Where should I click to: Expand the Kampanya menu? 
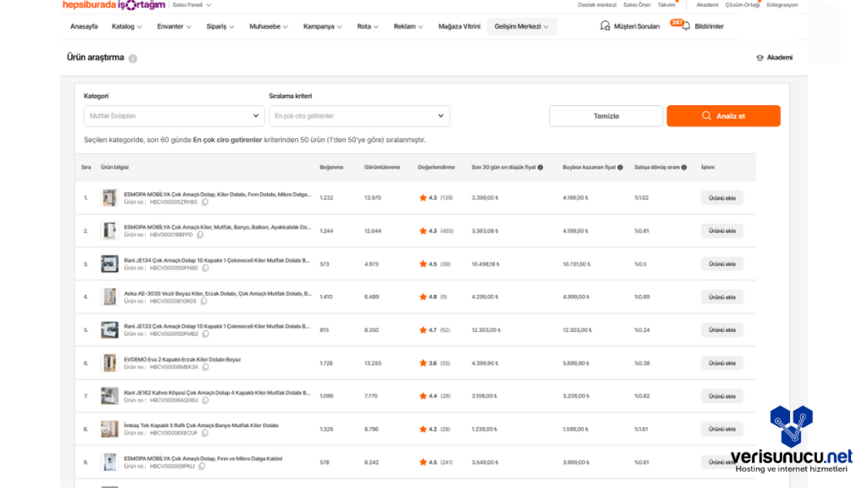point(322,26)
